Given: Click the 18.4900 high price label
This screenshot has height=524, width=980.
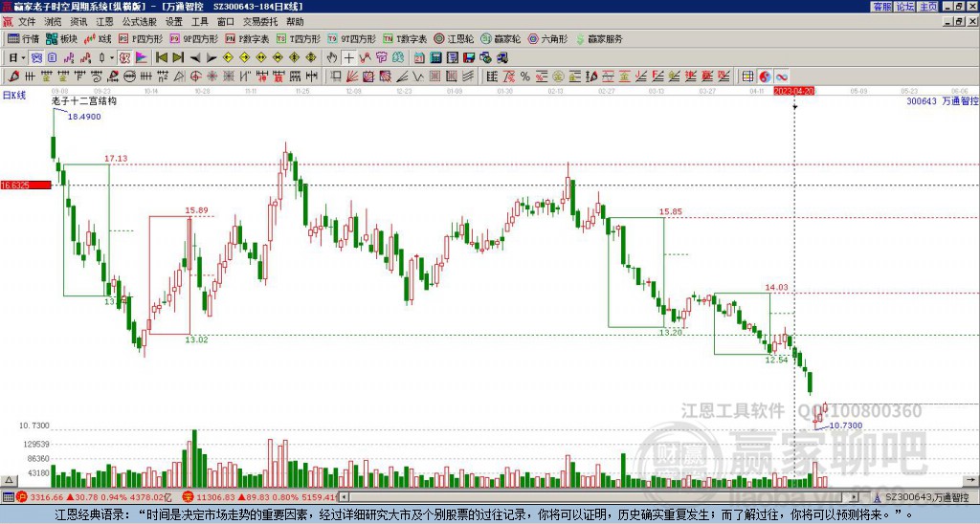Looking at the screenshot, I should tap(84, 117).
